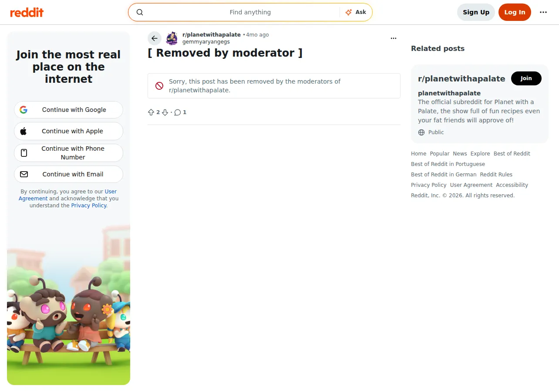The width and height of the screenshot is (559, 392).
Task: Focus the Find anything search field
Action: [x=250, y=12]
